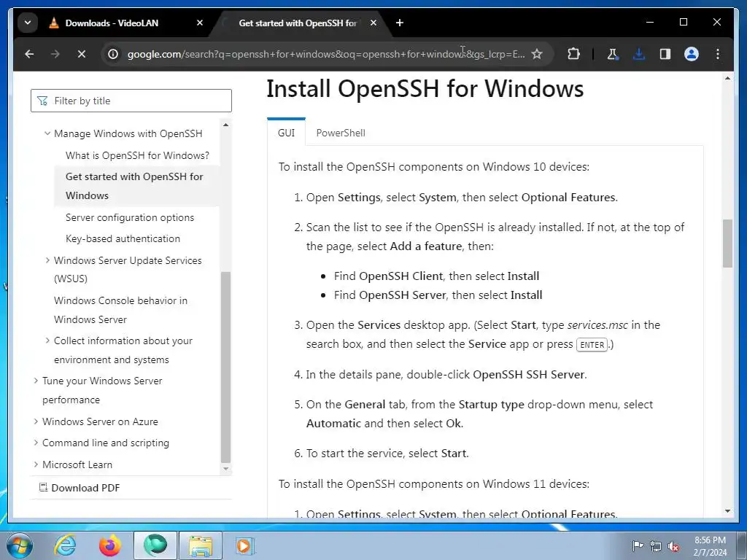The width and height of the screenshot is (747, 560).
Task: Click the muted volume tray icon
Action: 673,546
